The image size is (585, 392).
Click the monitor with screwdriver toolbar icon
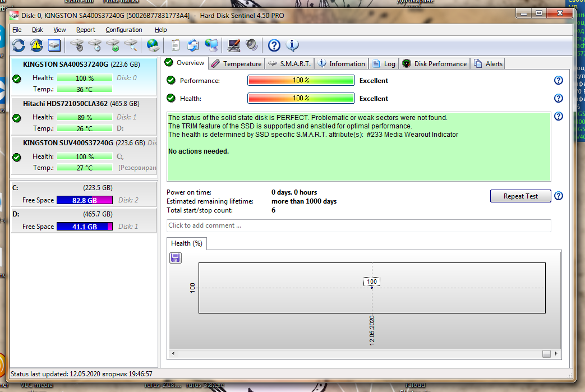pos(234,45)
